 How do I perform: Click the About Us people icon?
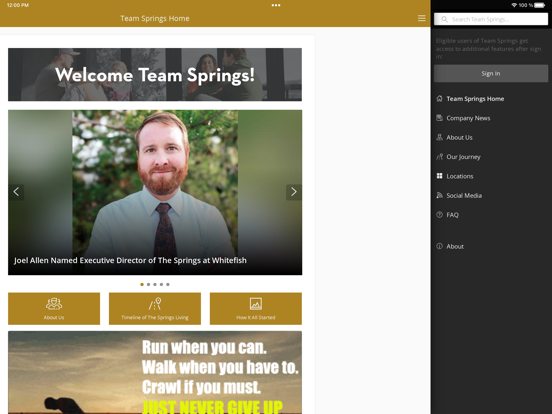[x=439, y=137]
